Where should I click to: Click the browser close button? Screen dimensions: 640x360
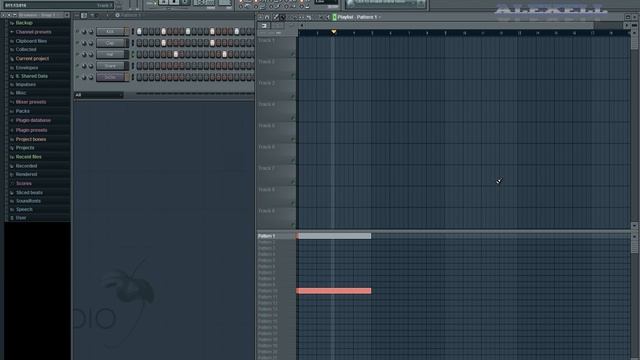pos(67,16)
